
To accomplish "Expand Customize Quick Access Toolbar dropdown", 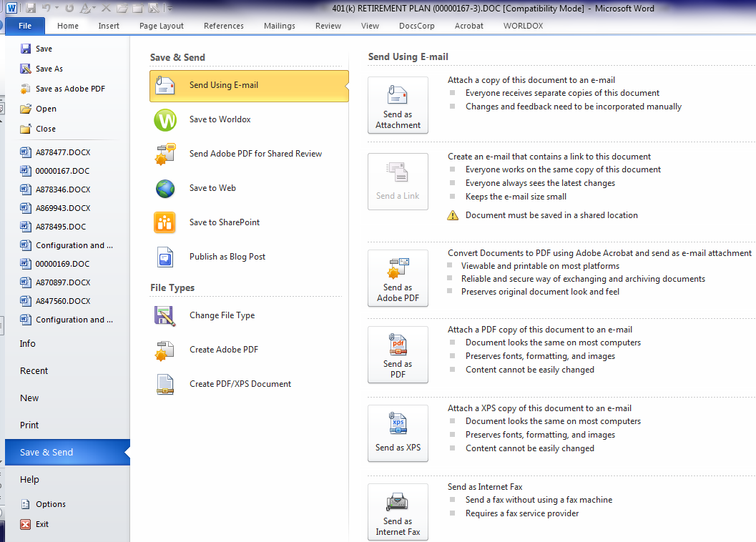I will click(x=170, y=8).
